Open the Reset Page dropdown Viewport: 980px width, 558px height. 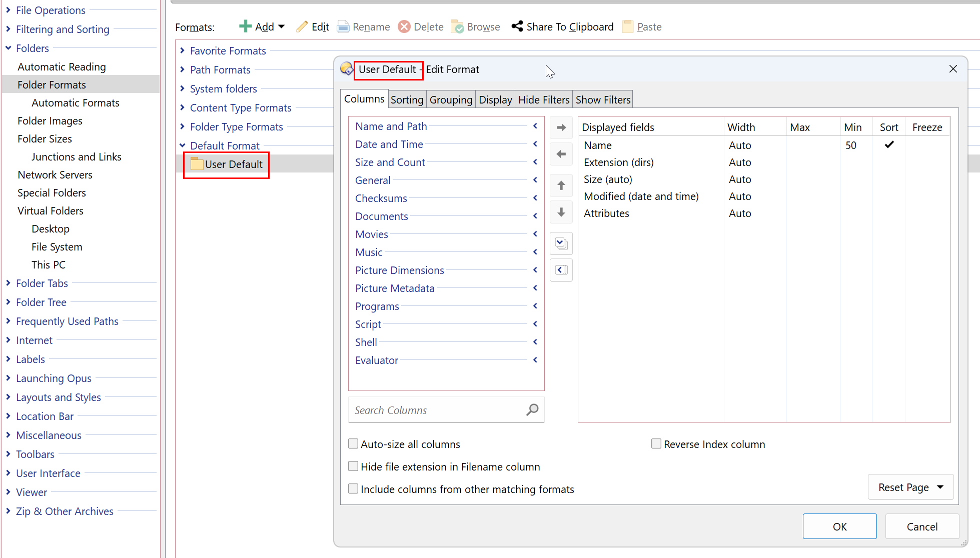tap(940, 487)
